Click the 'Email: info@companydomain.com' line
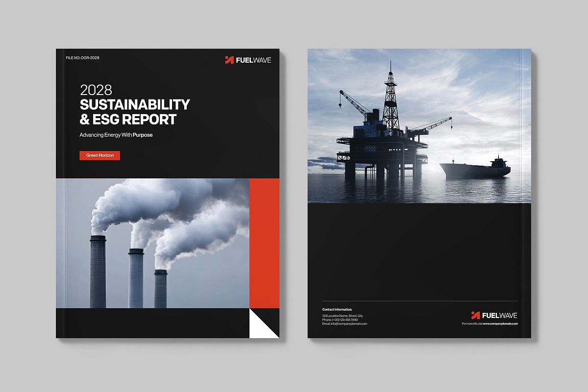Viewport: 588px width, 392px height. (344, 324)
